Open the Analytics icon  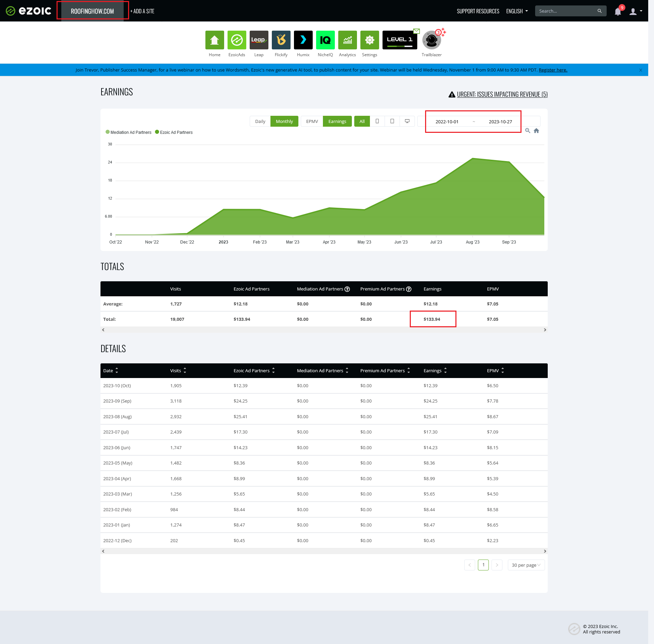[x=347, y=40]
